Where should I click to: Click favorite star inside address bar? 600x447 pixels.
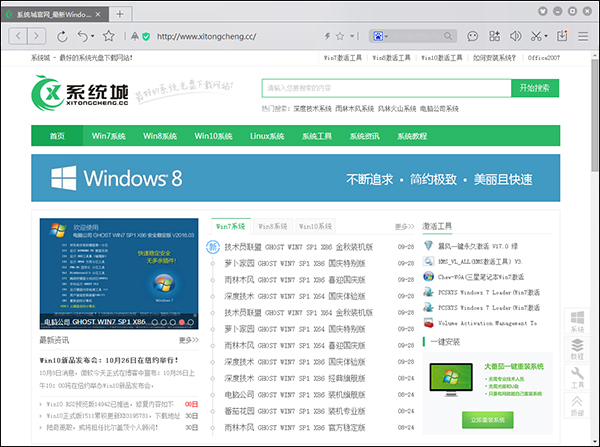[340, 36]
